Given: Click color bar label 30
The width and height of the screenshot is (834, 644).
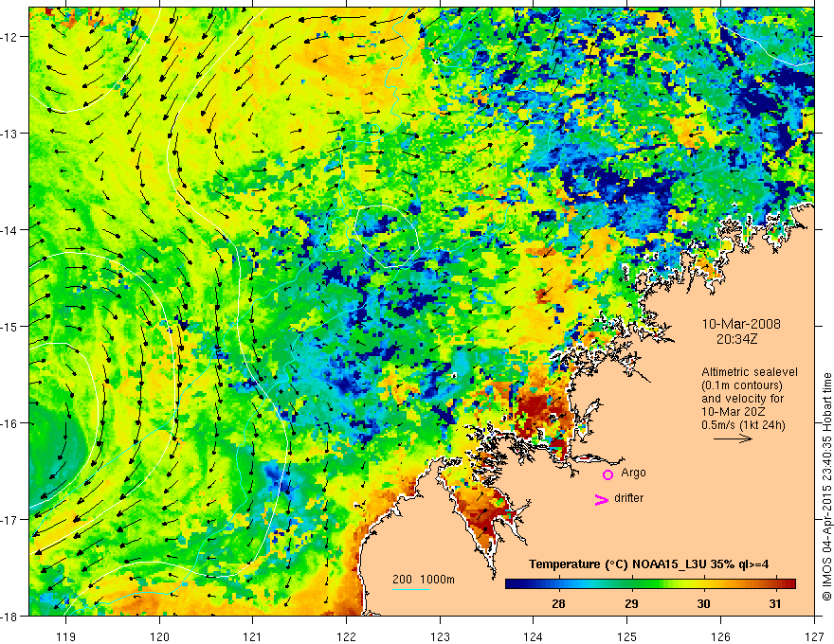Looking at the screenshot, I should (x=703, y=604).
